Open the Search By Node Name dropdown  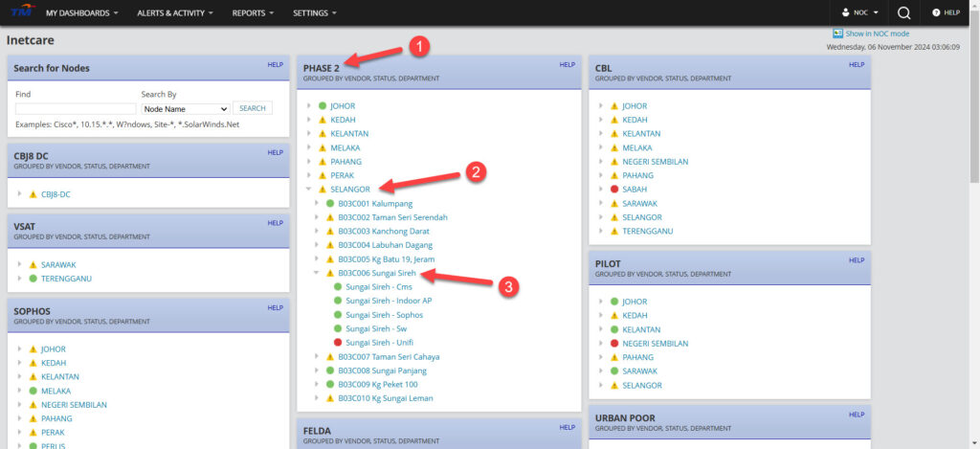tap(185, 109)
